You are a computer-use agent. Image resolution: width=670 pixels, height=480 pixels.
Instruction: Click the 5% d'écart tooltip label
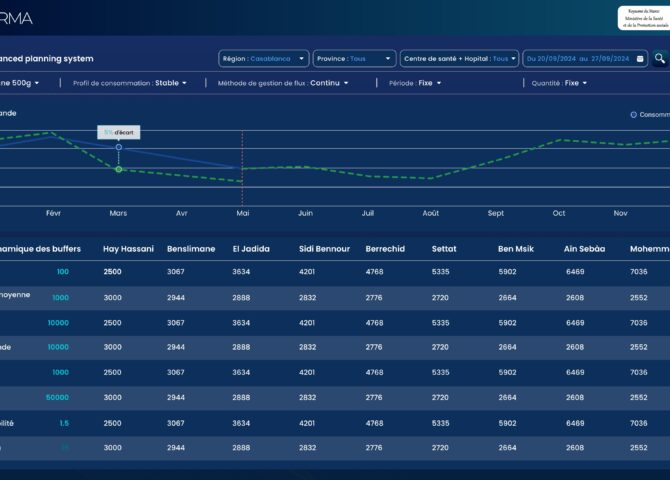tap(119, 132)
